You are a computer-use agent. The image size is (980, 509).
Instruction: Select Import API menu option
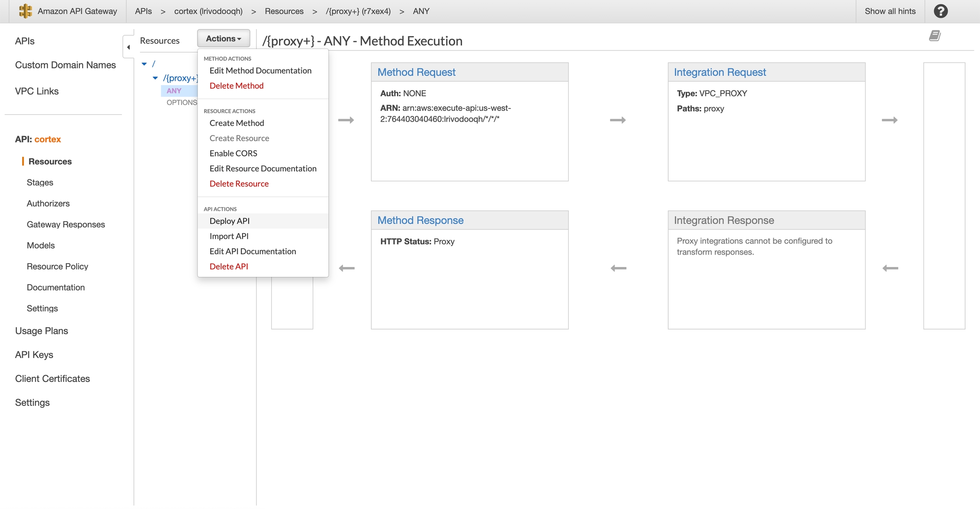pyautogui.click(x=229, y=236)
